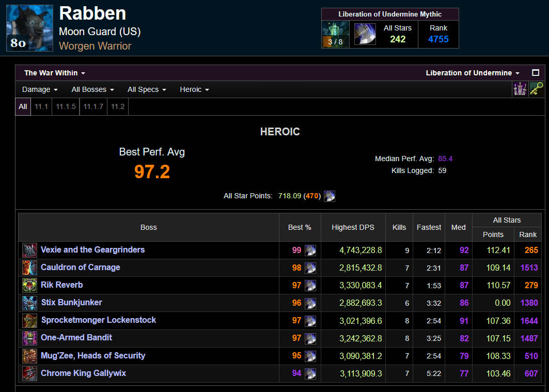Expand the All Specs dropdown
The width and height of the screenshot is (549, 392).
pyautogui.click(x=147, y=89)
